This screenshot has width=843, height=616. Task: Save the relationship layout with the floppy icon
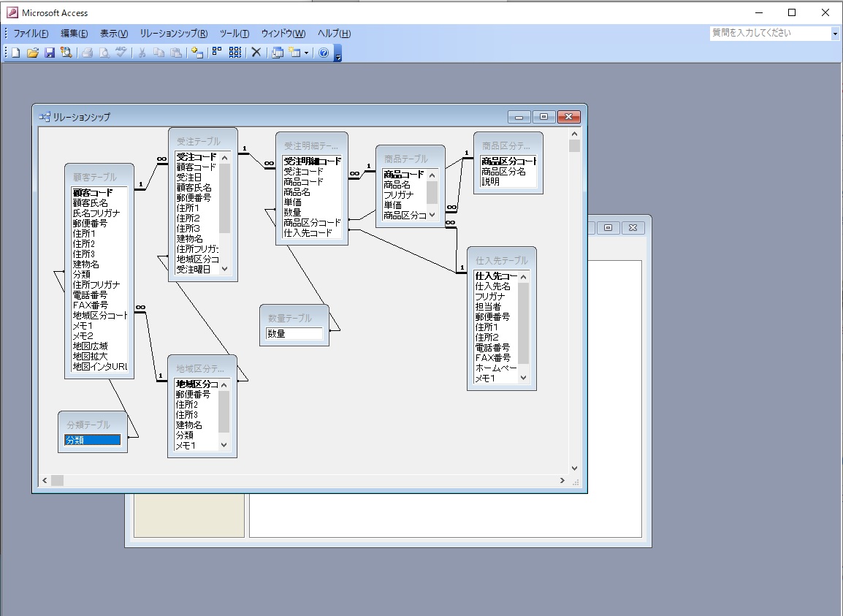pos(50,53)
